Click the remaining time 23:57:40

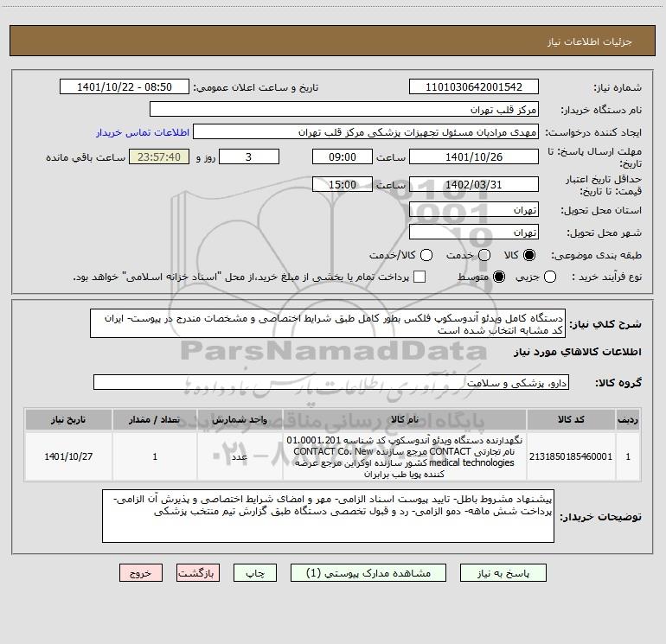click(x=159, y=156)
